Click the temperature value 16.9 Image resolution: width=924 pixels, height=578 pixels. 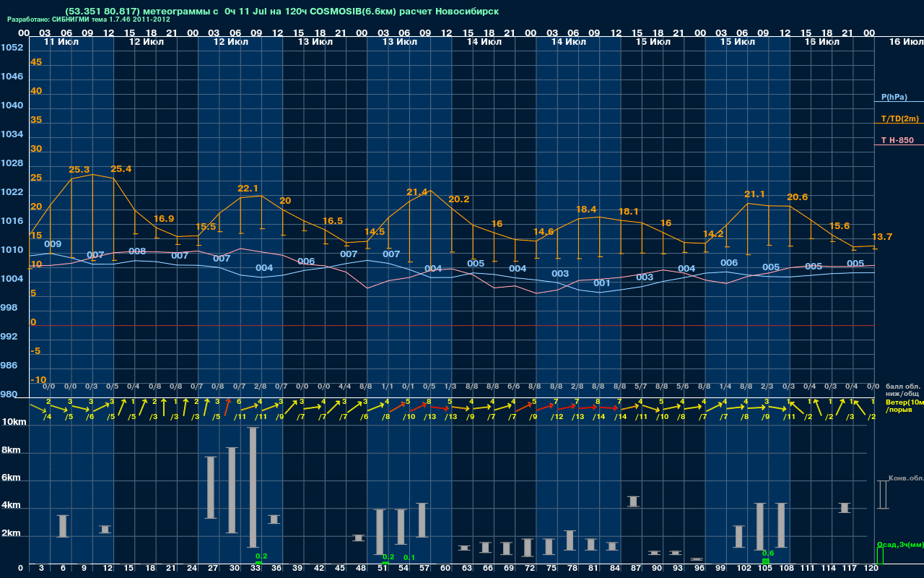tap(164, 218)
